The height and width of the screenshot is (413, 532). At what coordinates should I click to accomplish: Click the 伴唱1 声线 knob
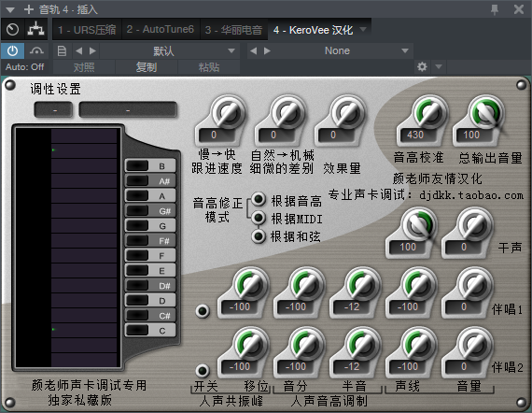419,284
